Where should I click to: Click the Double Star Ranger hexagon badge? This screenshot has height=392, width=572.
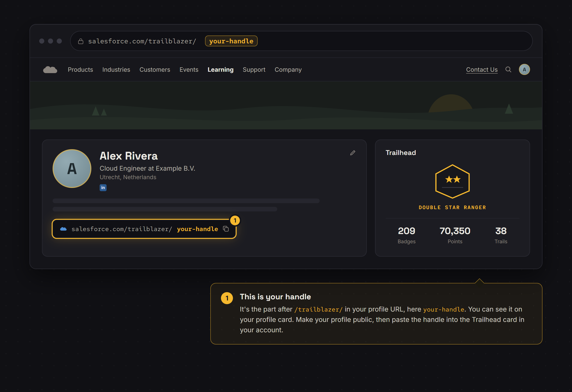coord(452,181)
